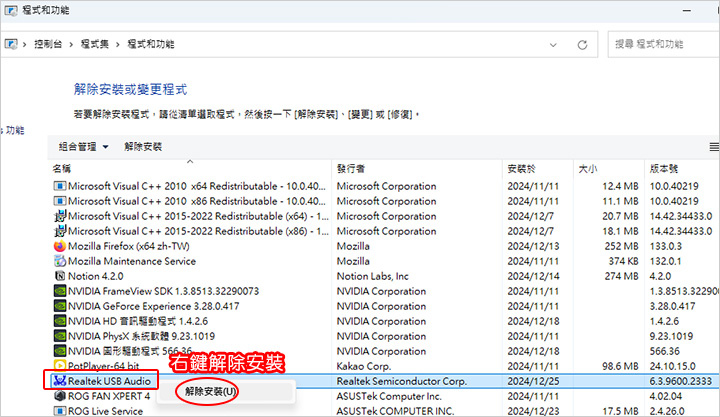The width and height of the screenshot is (720, 417).
Task: Click size value 17.5 MB
Action: (620, 411)
